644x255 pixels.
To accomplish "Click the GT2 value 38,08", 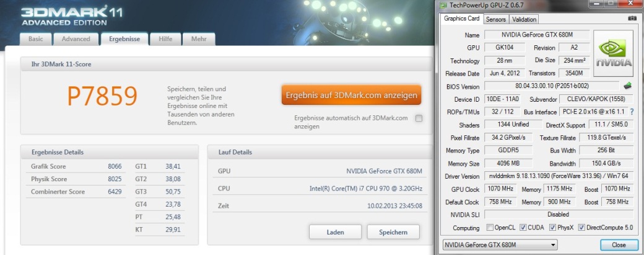I will [x=173, y=179].
